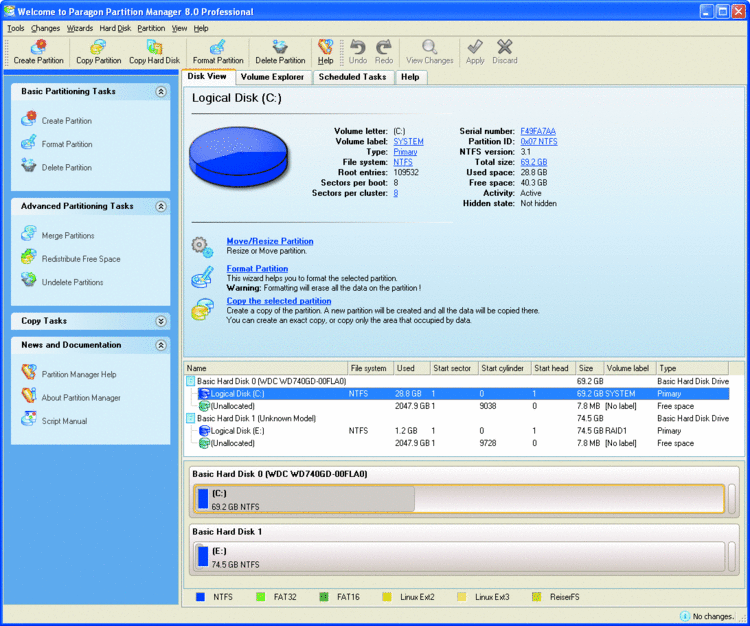Switch to the Scheduled Tasks tab
The width and height of the screenshot is (750, 626).
coord(353,77)
